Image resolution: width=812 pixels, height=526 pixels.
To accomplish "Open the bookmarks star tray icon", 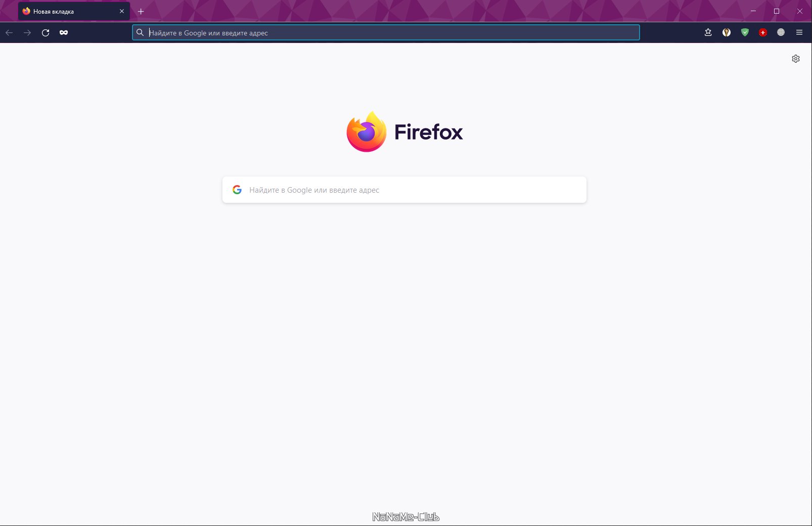I will pyautogui.click(x=708, y=32).
